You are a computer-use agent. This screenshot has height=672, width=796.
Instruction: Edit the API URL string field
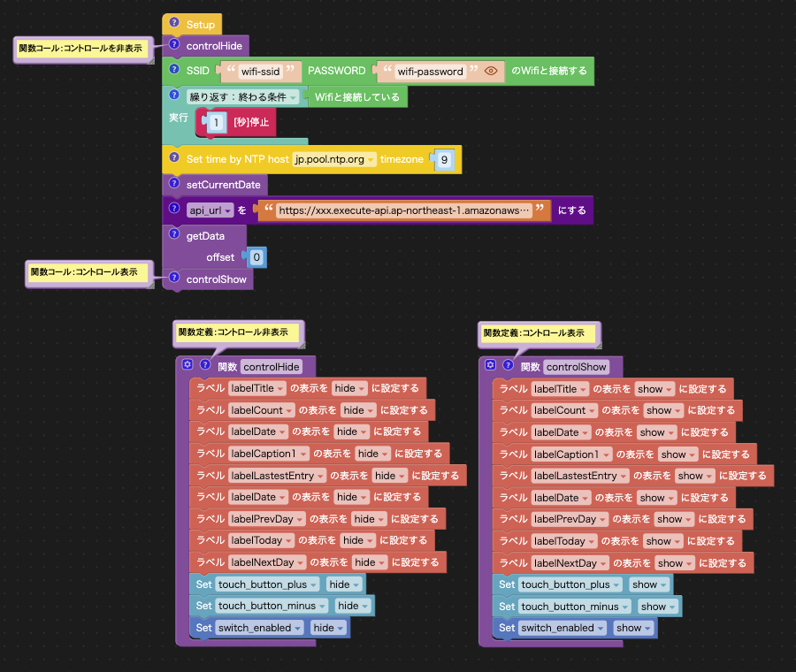(403, 210)
